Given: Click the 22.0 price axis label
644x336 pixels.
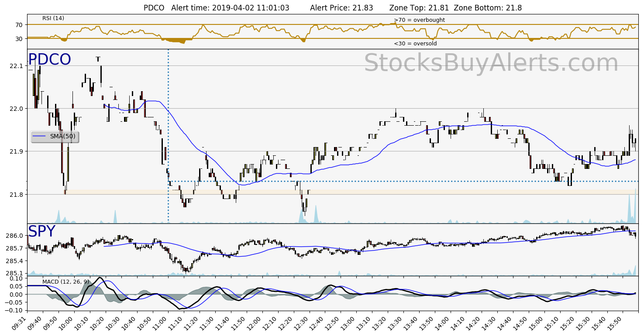Looking at the screenshot, I should (x=16, y=109).
